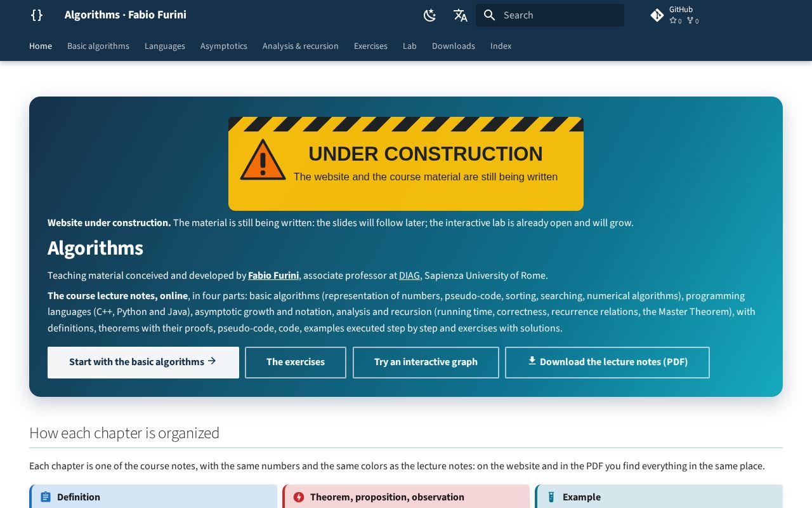The height and width of the screenshot is (508, 812).
Task: Click the Try an interactive graph button
Action: click(x=426, y=363)
